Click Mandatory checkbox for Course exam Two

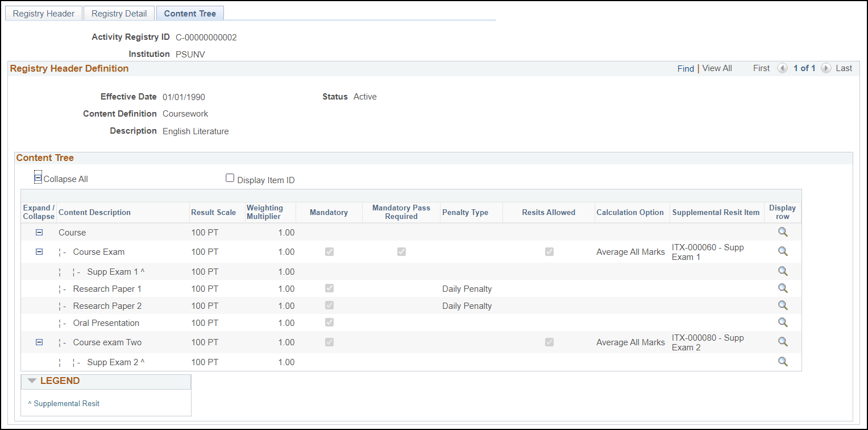tap(329, 342)
